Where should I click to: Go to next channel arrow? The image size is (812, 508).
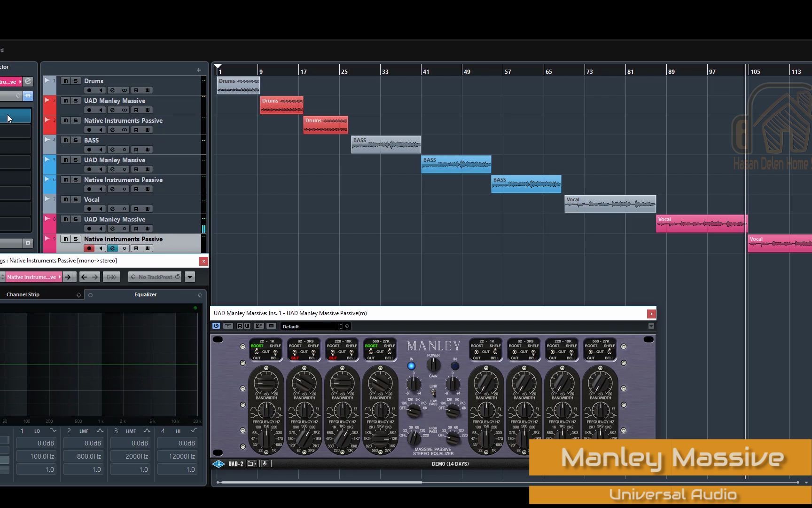(95, 277)
